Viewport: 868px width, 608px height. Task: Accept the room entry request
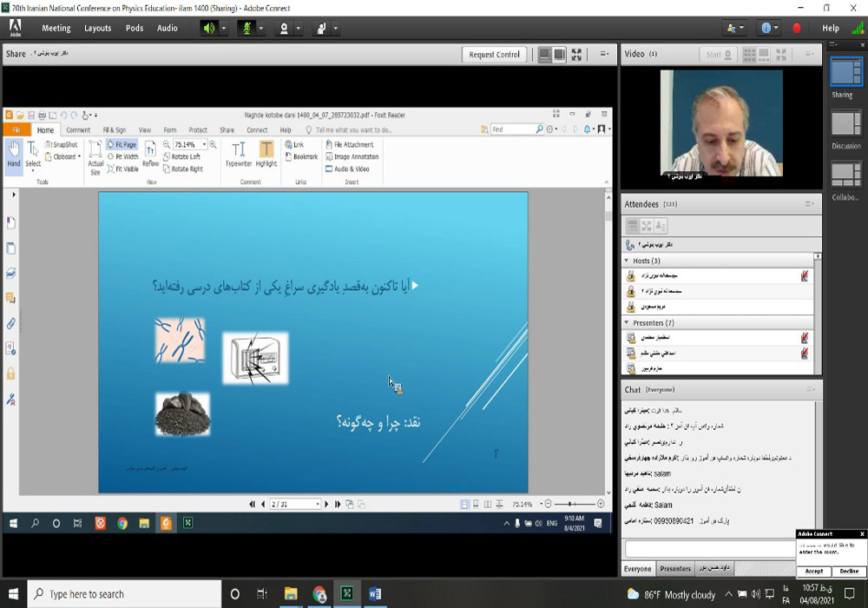click(814, 571)
